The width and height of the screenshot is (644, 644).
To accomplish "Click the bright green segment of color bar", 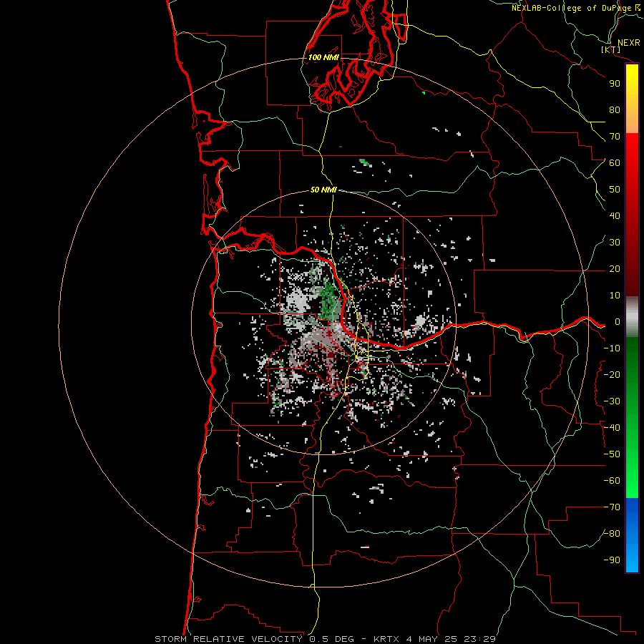I will (632, 472).
